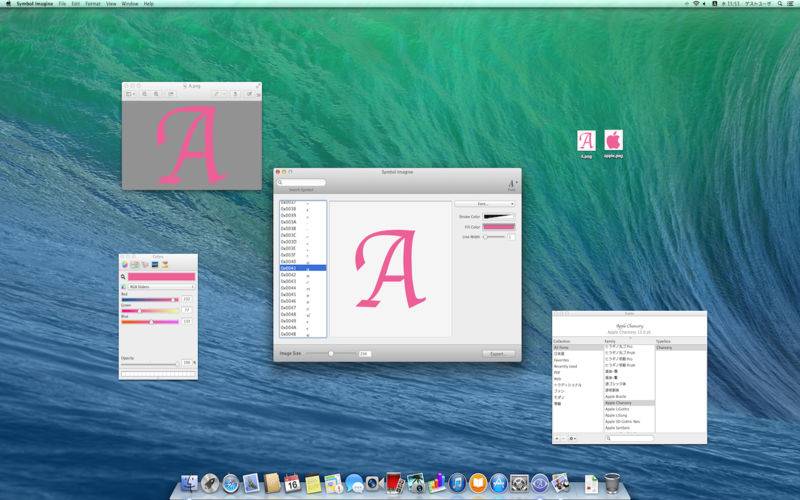The width and height of the screenshot is (800, 500).
Task: Click the Fill Color well
Action: click(498, 227)
